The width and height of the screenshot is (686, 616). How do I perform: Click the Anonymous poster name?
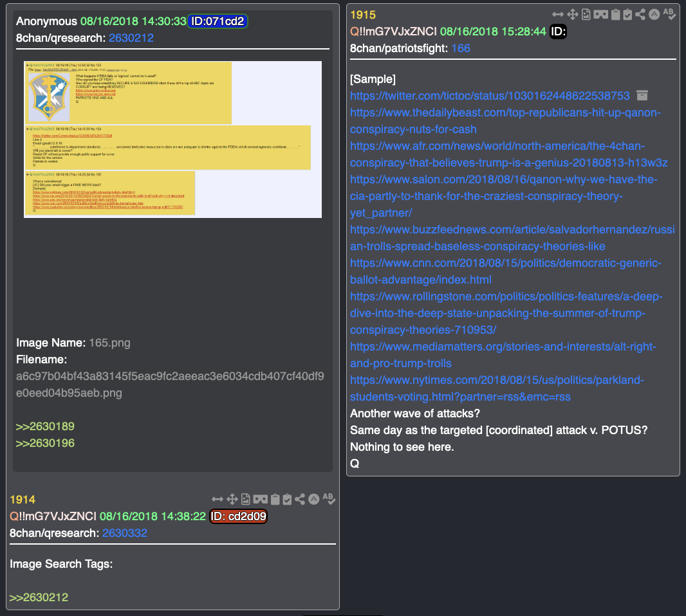point(46,21)
